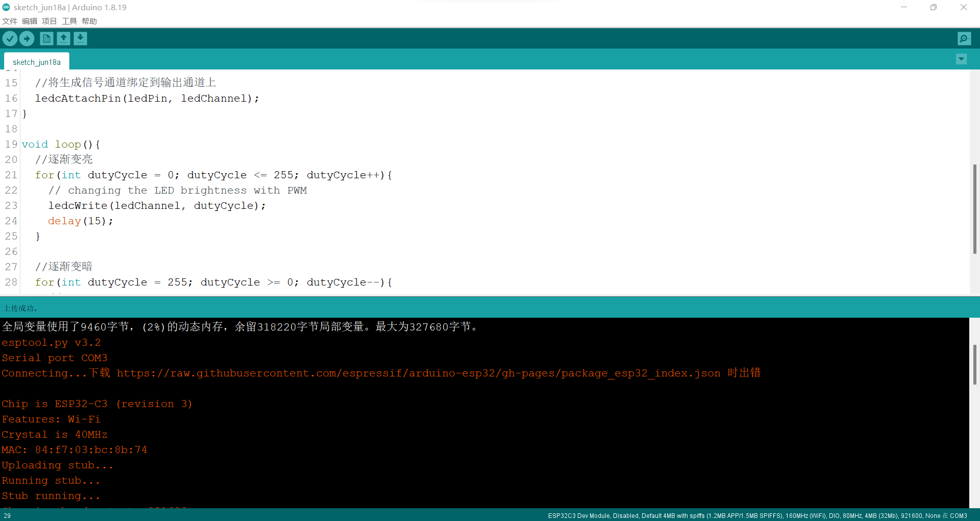Click the Verify (checkmark) button
The image size is (980, 521).
pyautogui.click(x=10, y=38)
